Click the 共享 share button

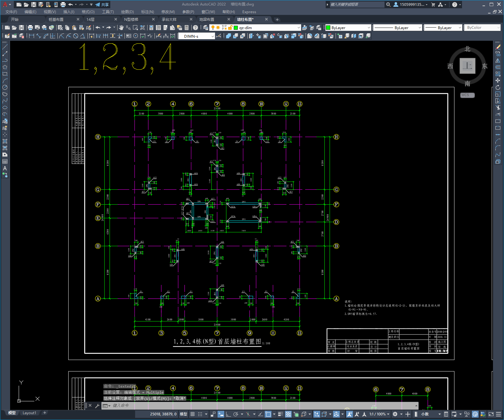[x=102, y=5]
